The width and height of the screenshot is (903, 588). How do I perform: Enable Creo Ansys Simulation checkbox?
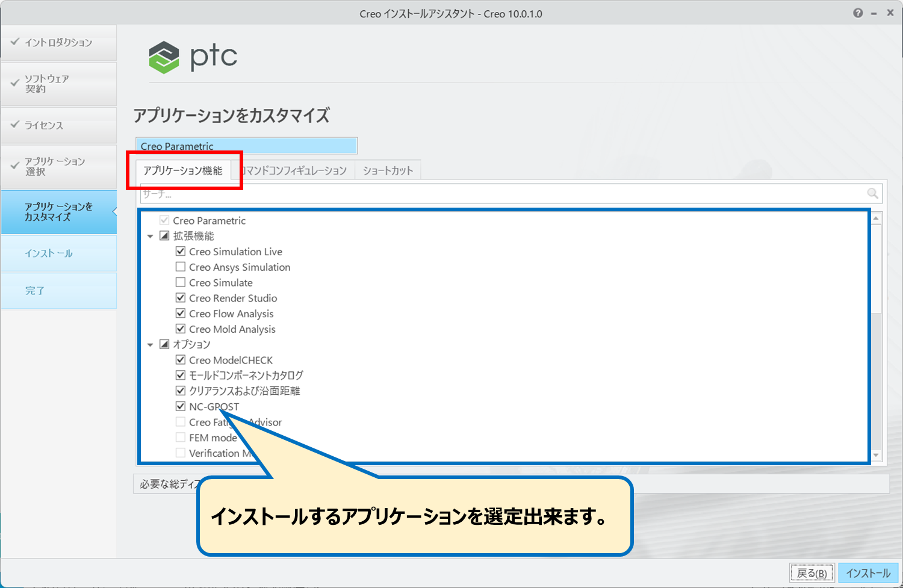(x=181, y=267)
